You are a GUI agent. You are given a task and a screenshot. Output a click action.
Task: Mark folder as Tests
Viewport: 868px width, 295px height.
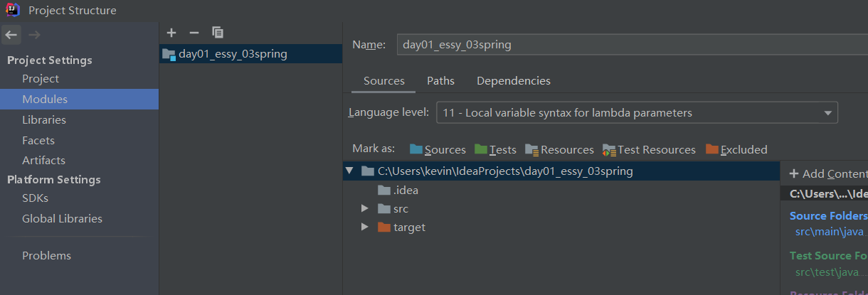point(495,149)
